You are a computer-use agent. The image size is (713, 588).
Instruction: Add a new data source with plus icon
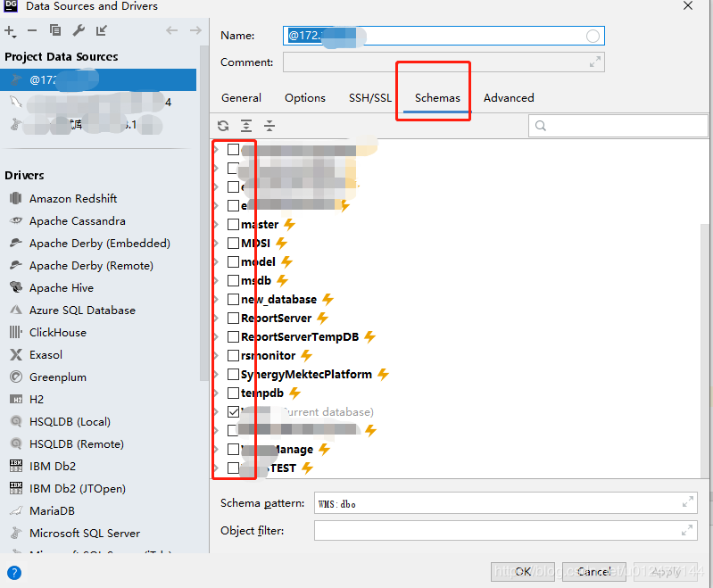point(10,31)
